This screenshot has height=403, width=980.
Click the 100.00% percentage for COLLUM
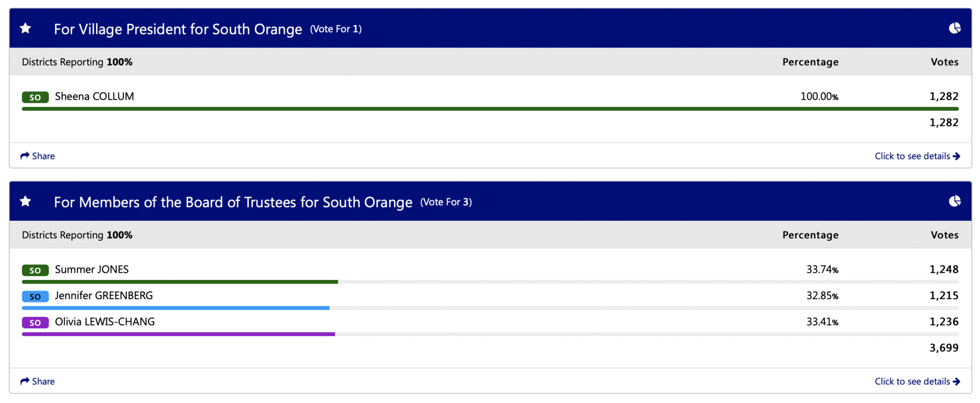coord(819,97)
